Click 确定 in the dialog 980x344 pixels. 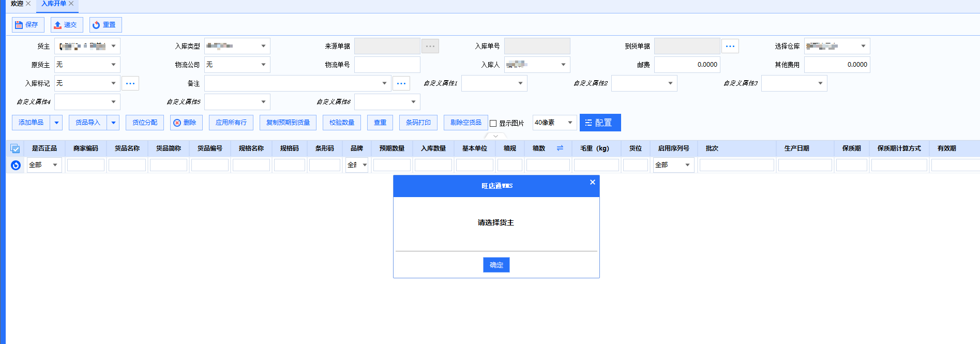click(496, 265)
